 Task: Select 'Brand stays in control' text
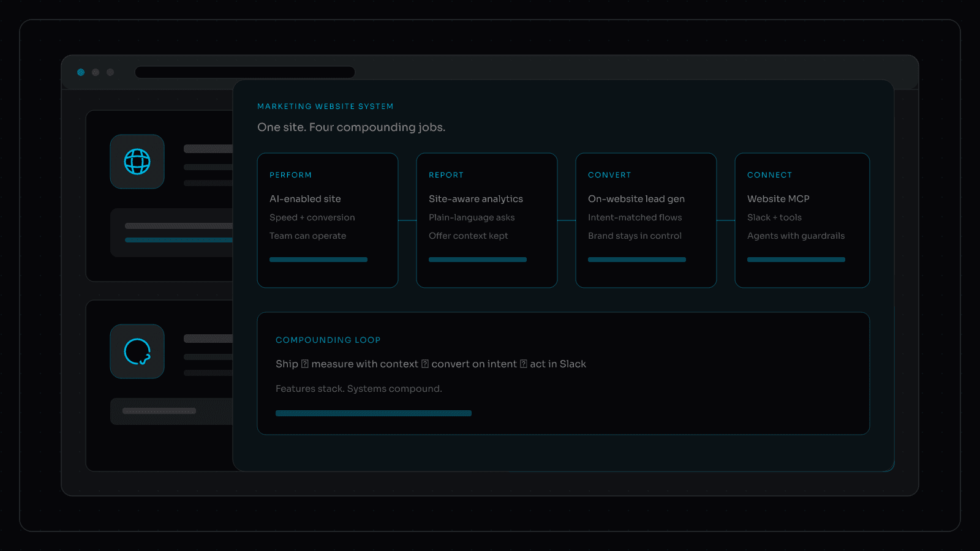(635, 236)
